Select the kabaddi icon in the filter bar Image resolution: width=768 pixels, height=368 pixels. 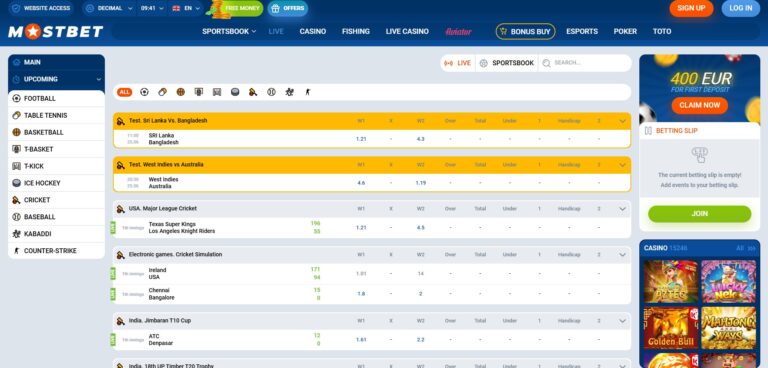pos(289,92)
